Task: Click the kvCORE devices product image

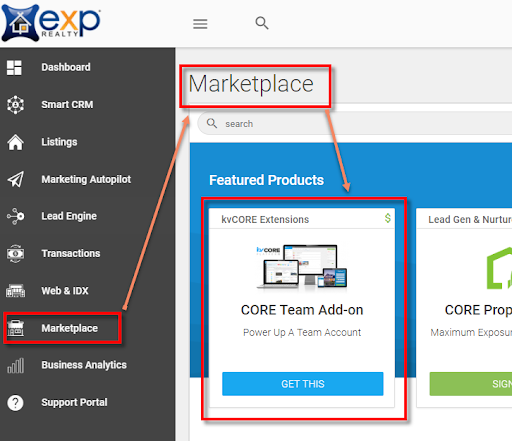Action: point(302,266)
